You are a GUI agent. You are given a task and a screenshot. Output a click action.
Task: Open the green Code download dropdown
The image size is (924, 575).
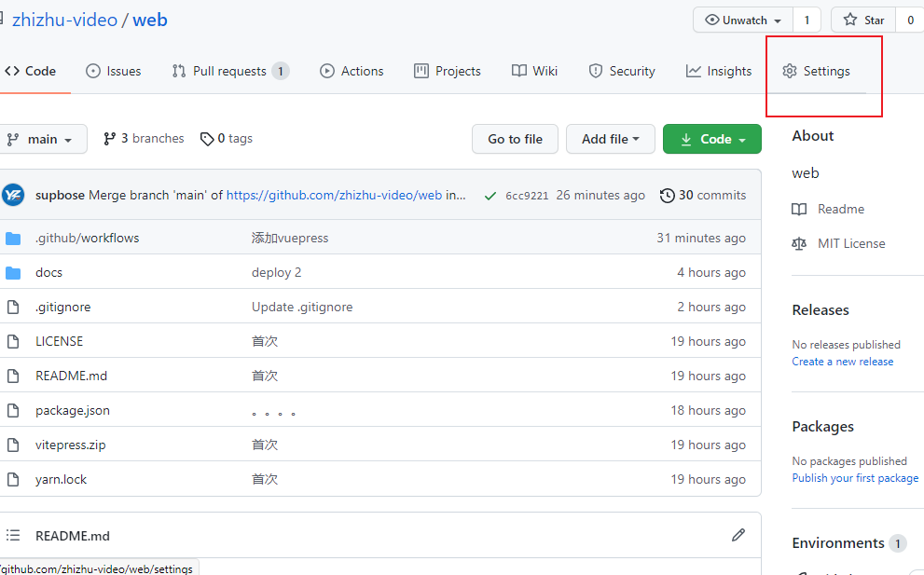click(x=711, y=139)
